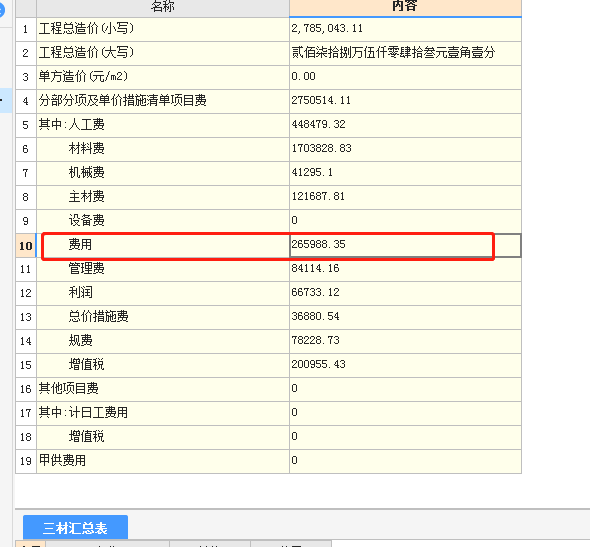Select the 其中:计日工费用 name cell
Screen dimensions: 590x547
coord(163,413)
